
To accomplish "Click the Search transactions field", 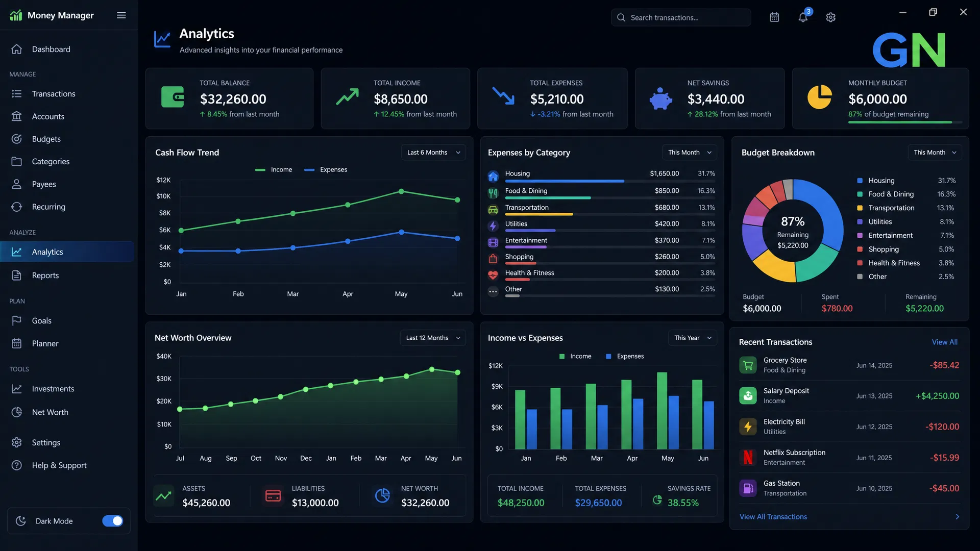I will pos(681,17).
